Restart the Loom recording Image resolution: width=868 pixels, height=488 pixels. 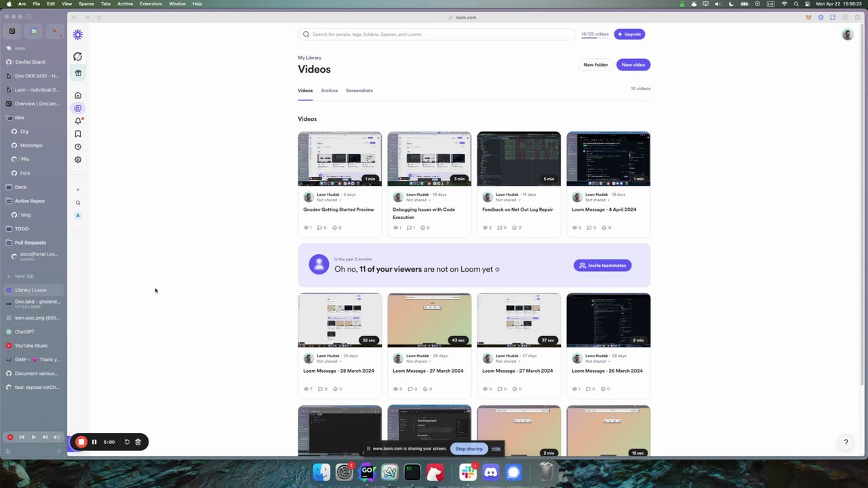coord(127,442)
